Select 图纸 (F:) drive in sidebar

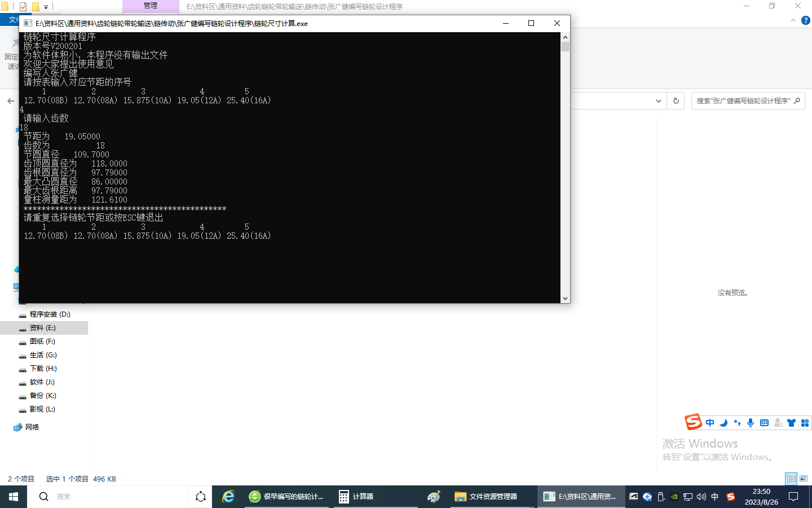pos(42,341)
